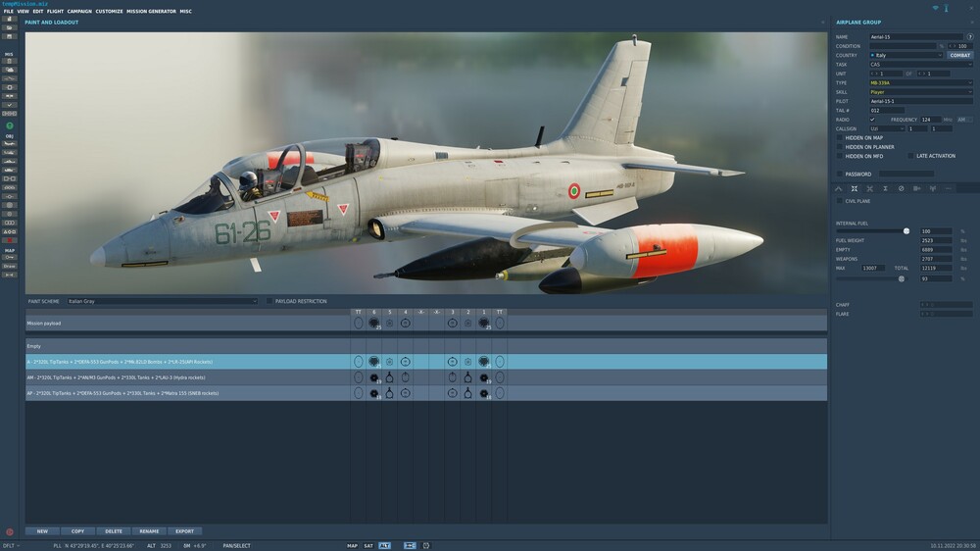Click the TAIL # input field

(886, 110)
